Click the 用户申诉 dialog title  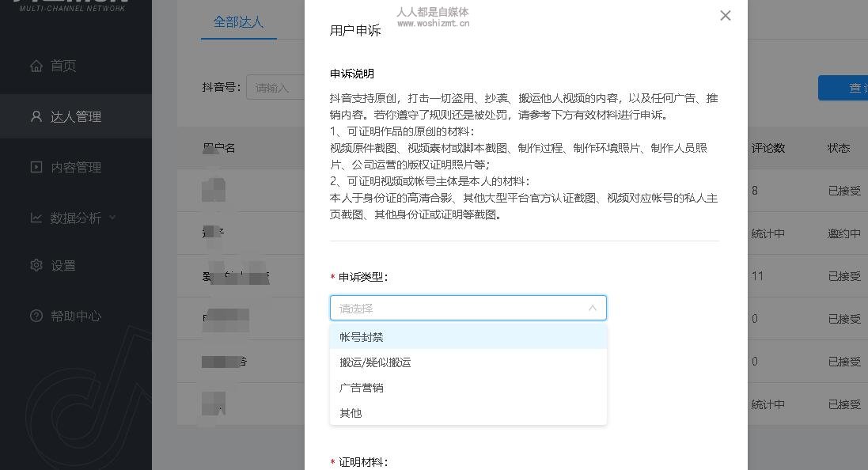pyautogui.click(x=354, y=30)
